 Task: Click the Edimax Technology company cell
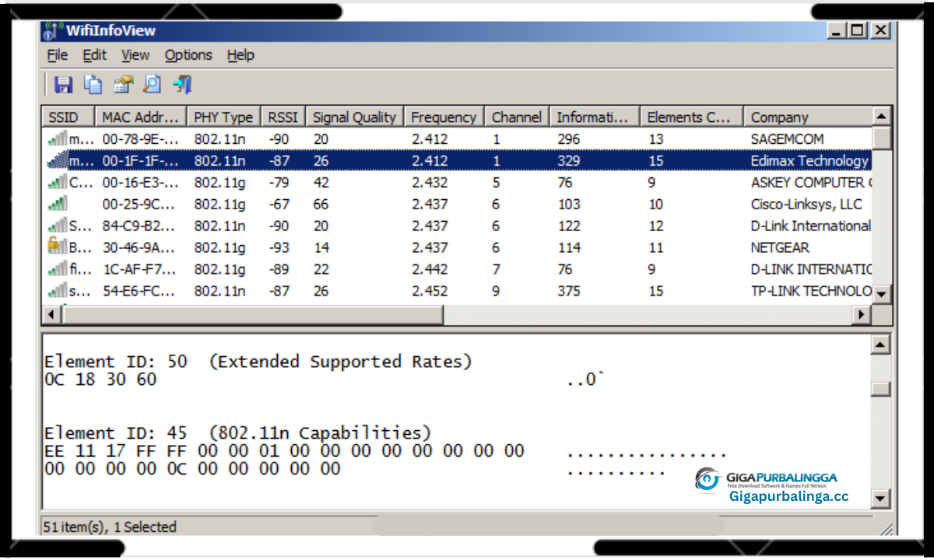[x=809, y=161]
